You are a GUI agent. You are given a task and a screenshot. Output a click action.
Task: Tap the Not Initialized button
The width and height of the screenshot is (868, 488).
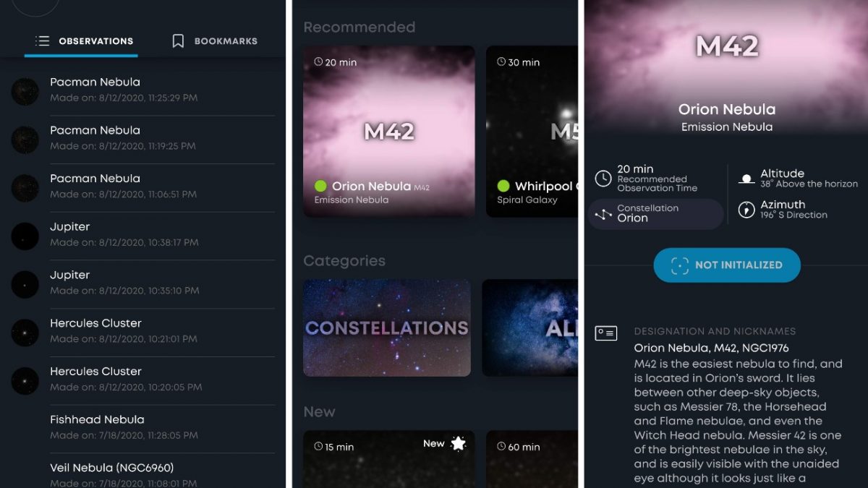(727, 265)
